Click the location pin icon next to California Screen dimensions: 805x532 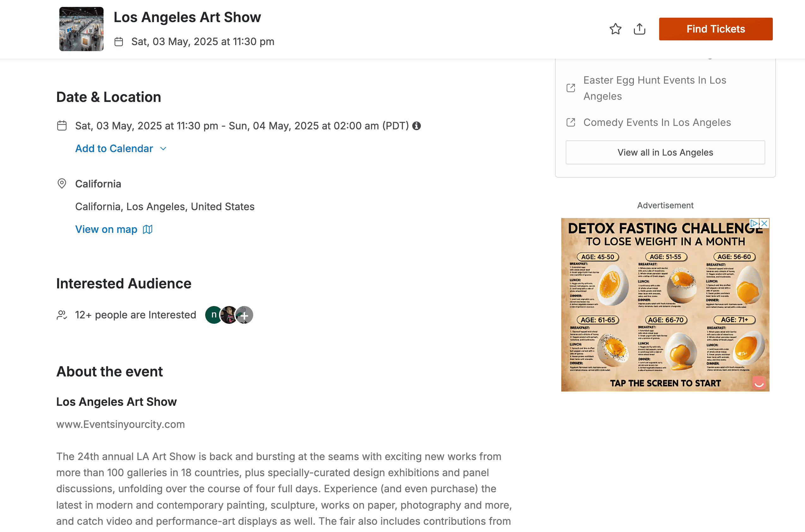[62, 184]
